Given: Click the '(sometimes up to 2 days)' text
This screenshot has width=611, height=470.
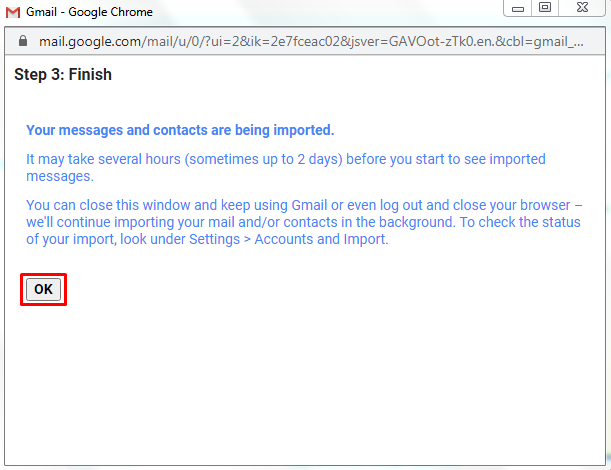Looking at the screenshot, I should [263, 159].
